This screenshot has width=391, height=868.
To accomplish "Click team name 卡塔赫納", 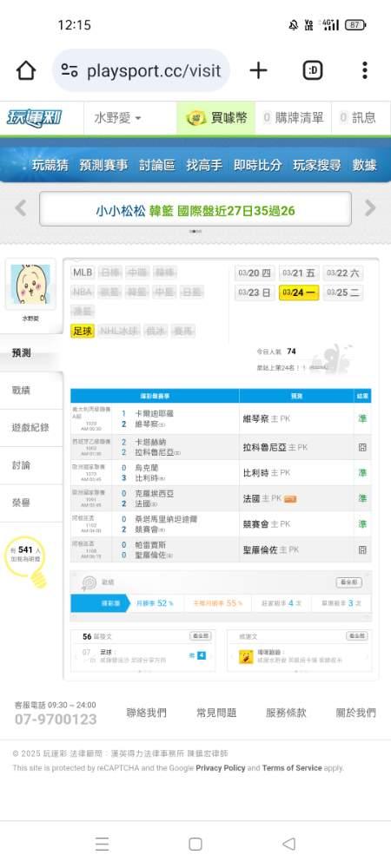I will (x=150, y=442).
